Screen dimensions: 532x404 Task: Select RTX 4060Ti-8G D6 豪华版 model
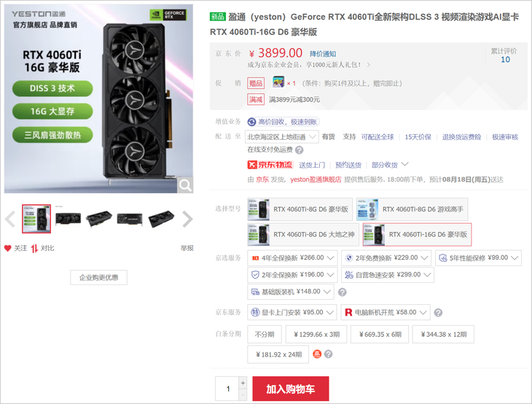(x=300, y=209)
